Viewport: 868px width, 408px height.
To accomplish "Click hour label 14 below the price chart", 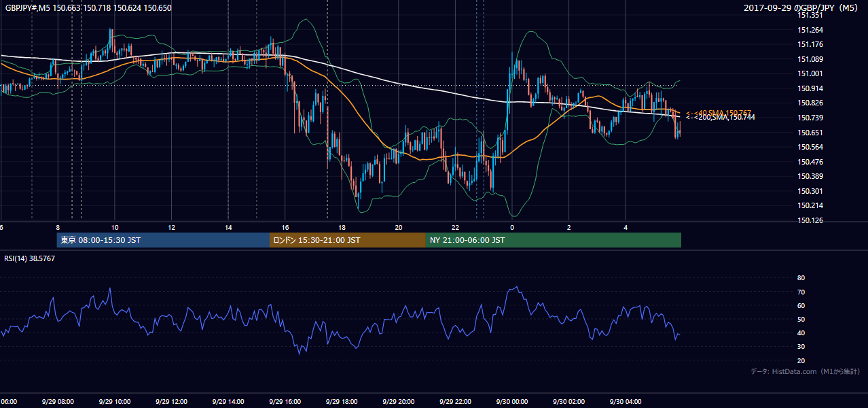I will point(228,227).
